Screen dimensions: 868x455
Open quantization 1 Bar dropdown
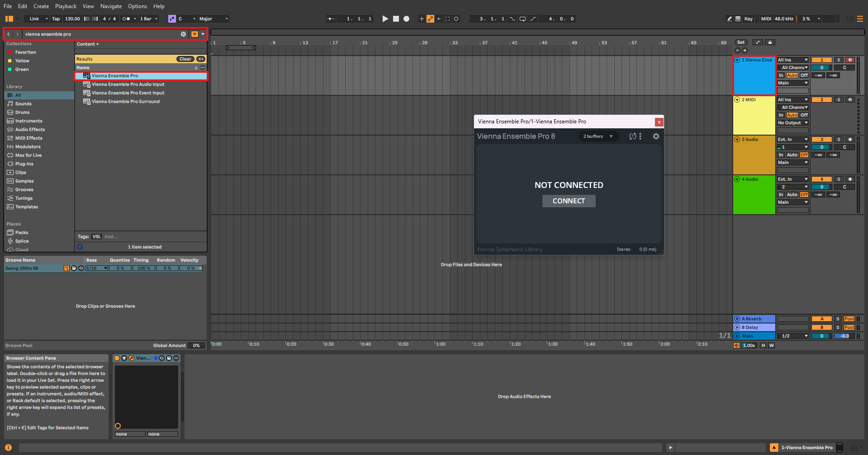[x=149, y=19]
